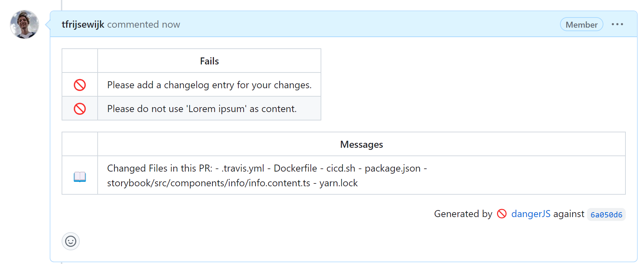Viewport: 644px width, 264px height.
Task: Click the prohibition icon beside changelog entry fail
Action: tap(80, 84)
